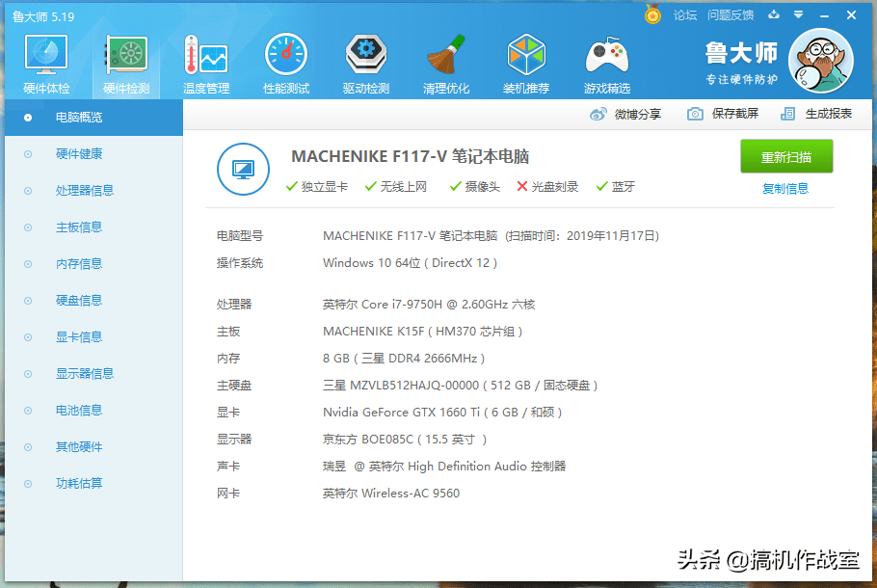Viewport: 877px width, 588px height.
Task: Click 英特尔 Core i7-9750H processor value
Action: [429, 305]
